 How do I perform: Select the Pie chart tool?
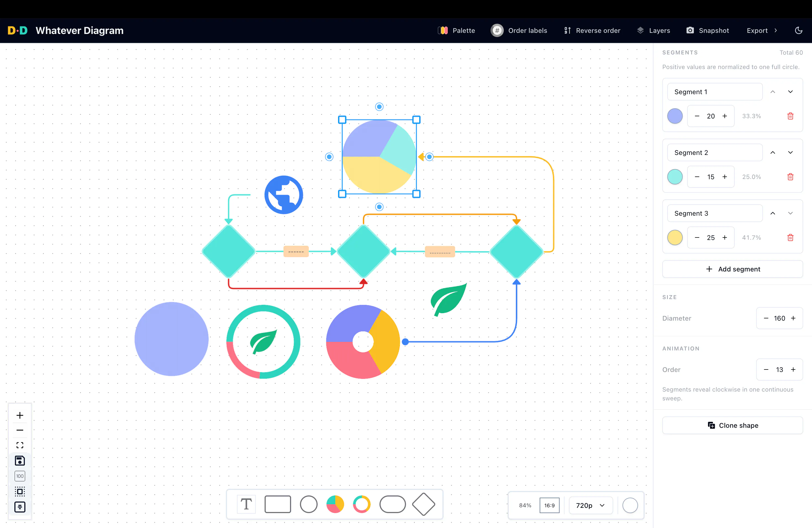(335, 504)
